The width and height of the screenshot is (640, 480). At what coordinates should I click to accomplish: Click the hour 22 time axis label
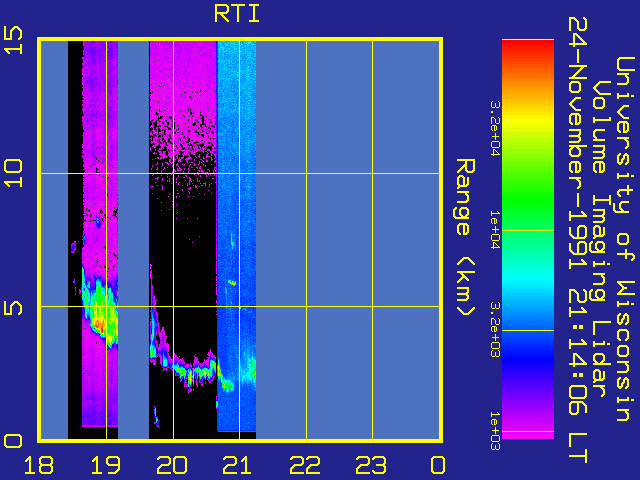point(305,465)
